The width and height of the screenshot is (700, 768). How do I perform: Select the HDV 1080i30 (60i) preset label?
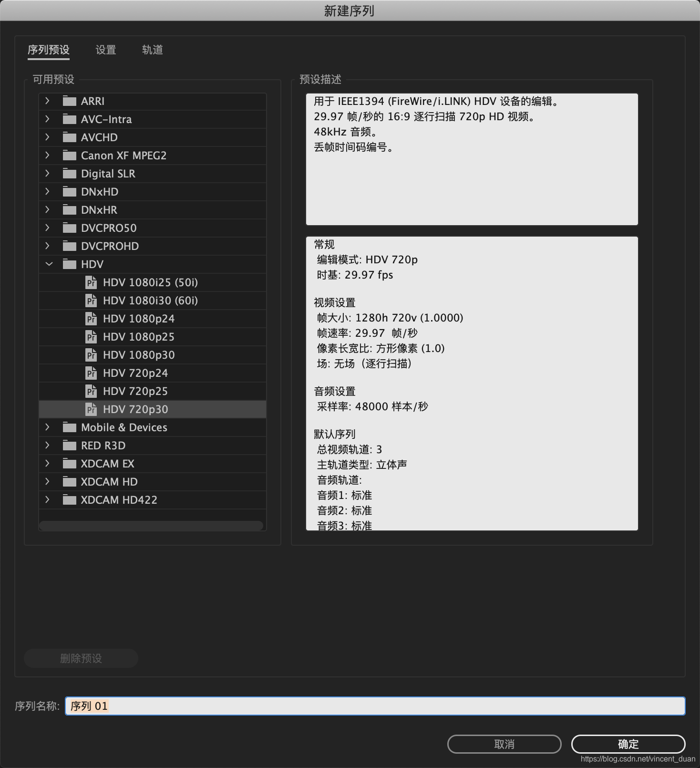[x=150, y=301]
